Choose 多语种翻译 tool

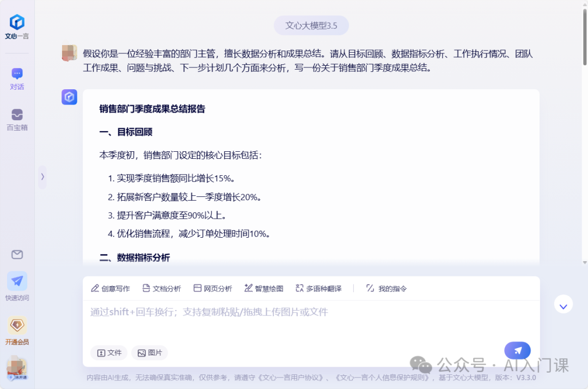coord(318,288)
